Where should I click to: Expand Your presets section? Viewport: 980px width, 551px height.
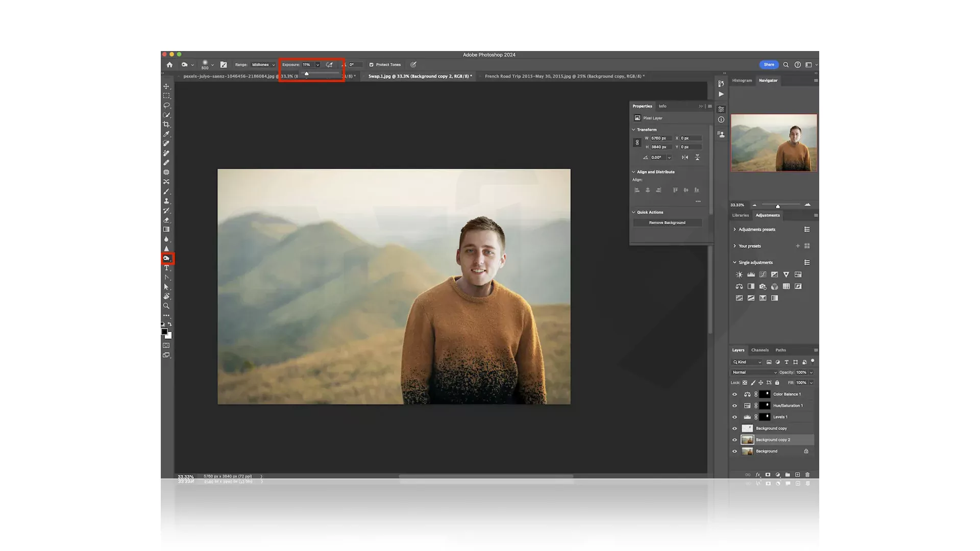click(734, 246)
